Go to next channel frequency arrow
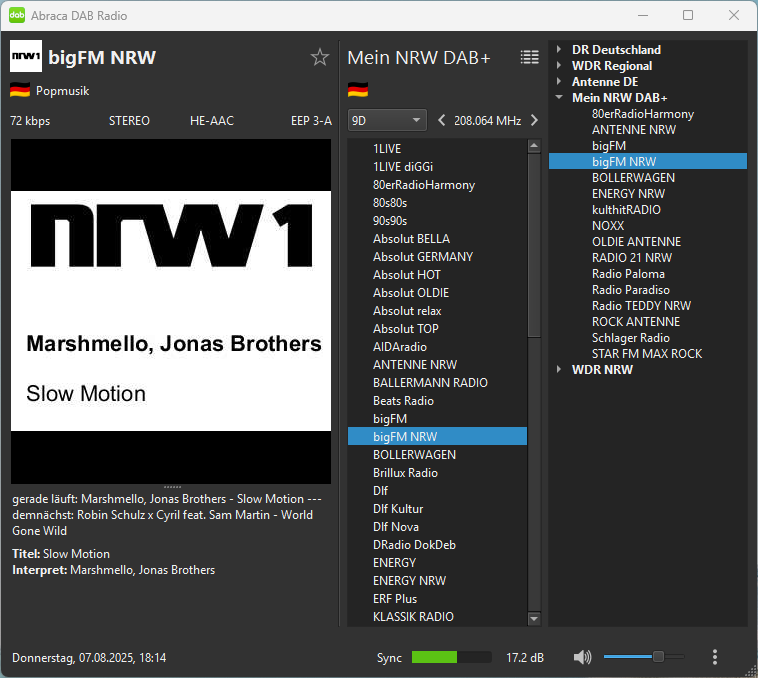758x678 pixels. click(534, 120)
